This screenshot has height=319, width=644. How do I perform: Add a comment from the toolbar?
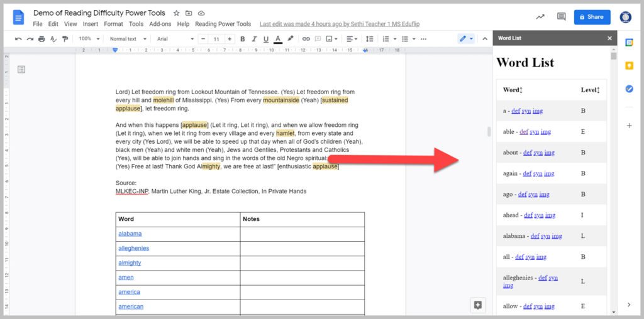[318, 39]
